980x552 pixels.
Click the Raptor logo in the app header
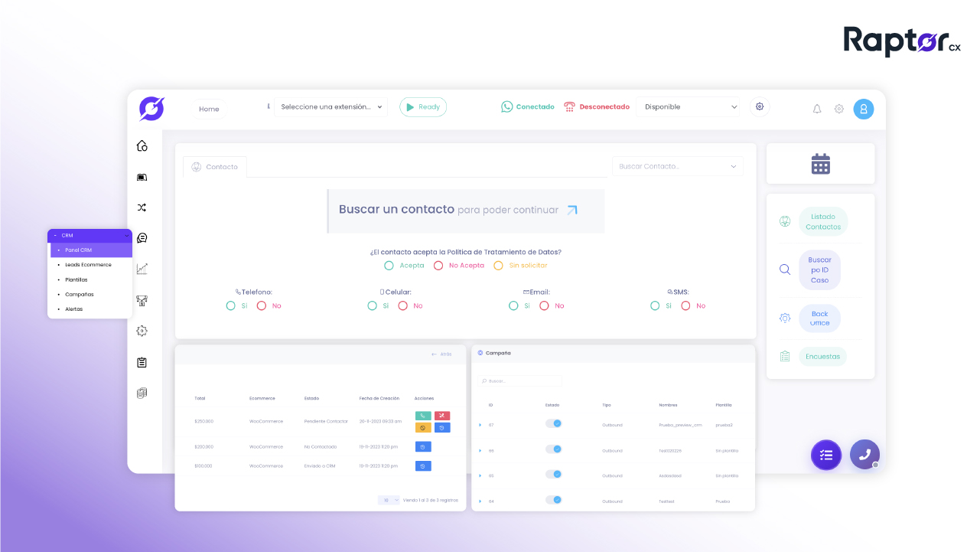(151, 109)
